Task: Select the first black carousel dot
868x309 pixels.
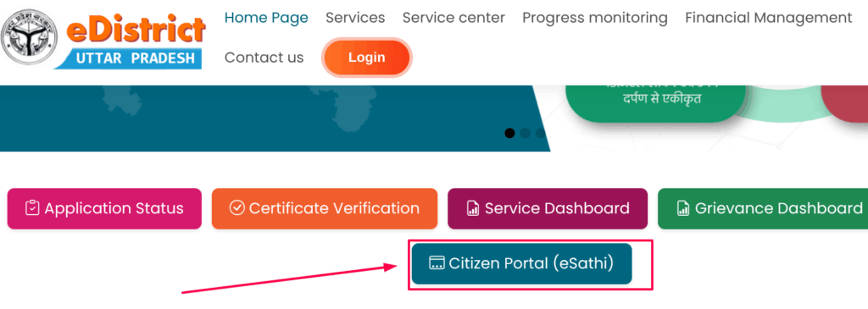Action: click(x=509, y=133)
